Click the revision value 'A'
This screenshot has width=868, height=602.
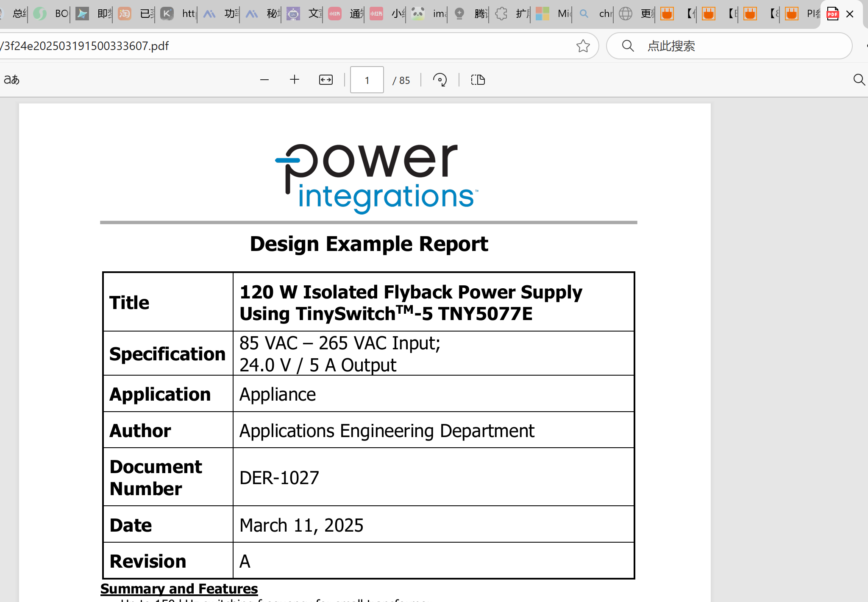245,562
